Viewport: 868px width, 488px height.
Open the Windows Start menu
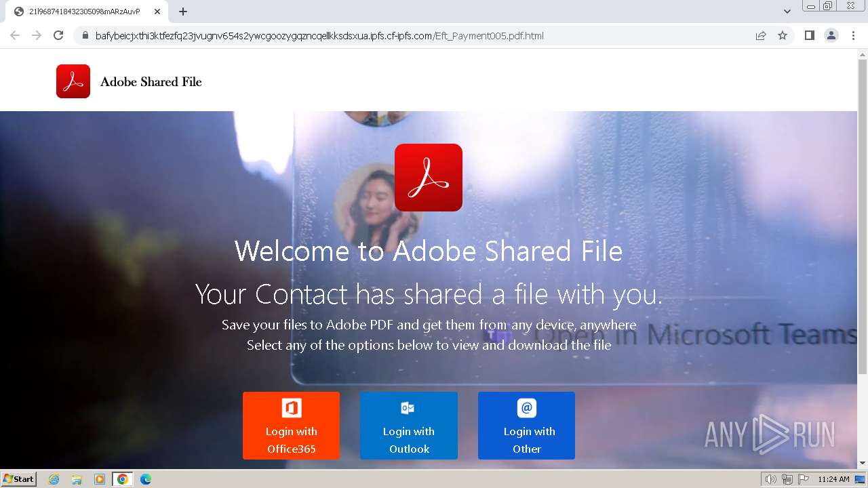pyautogui.click(x=18, y=479)
